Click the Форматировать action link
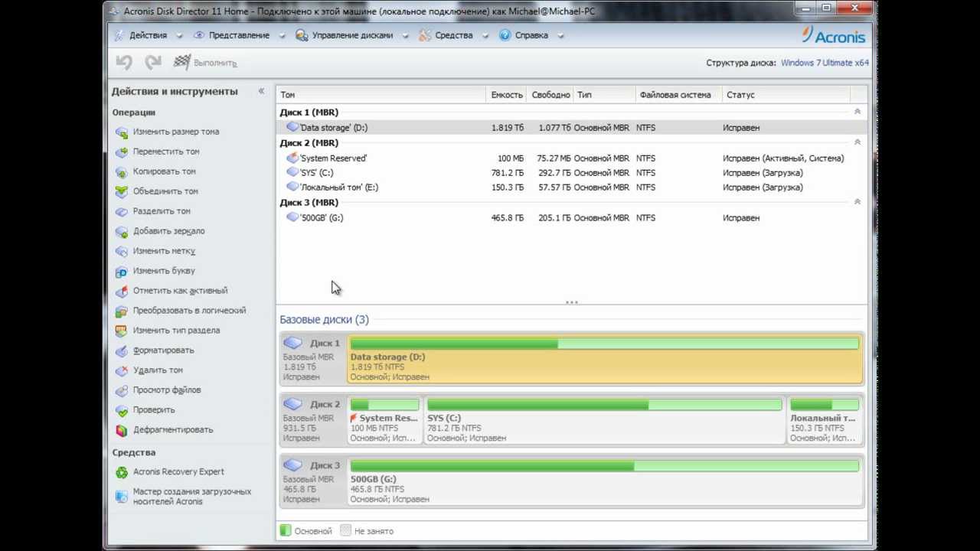Image resolution: width=980 pixels, height=551 pixels. click(163, 350)
